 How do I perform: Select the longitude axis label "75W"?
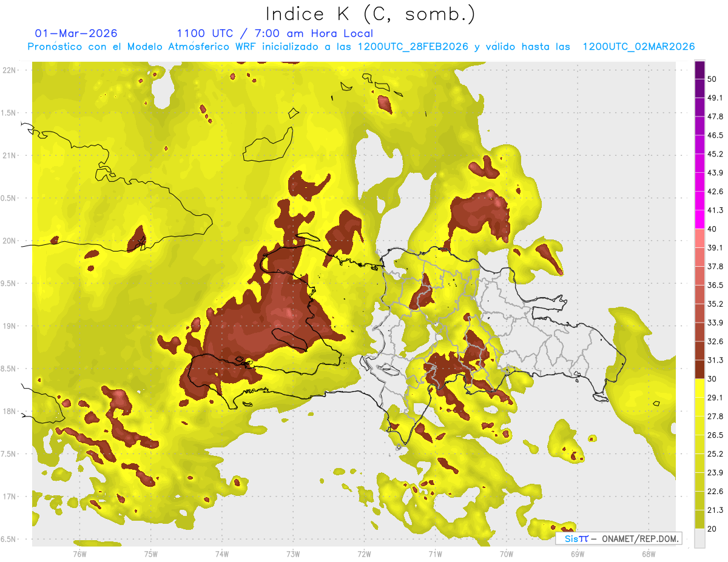[150, 554]
